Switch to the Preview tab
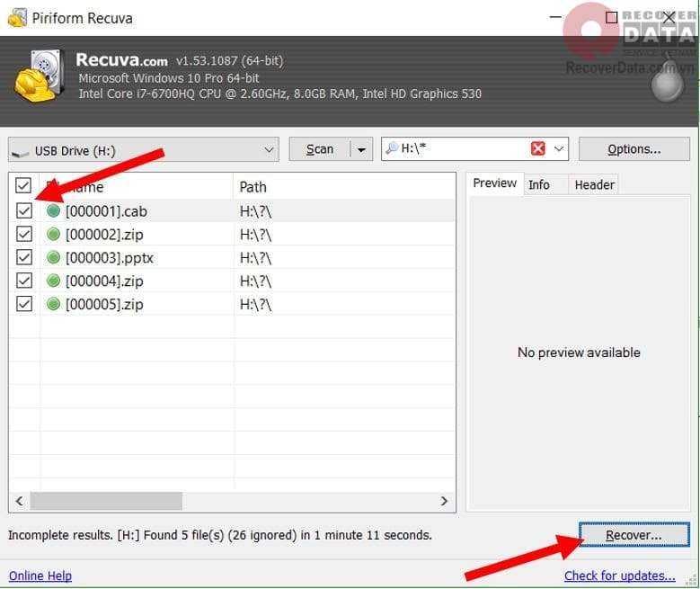This screenshot has width=700, height=589. click(x=494, y=183)
